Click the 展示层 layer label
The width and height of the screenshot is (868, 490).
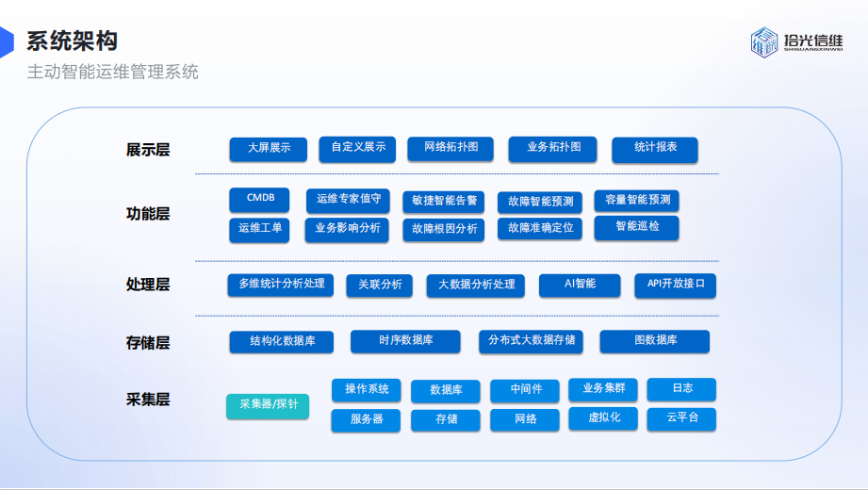pyautogui.click(x=148, y=150)
